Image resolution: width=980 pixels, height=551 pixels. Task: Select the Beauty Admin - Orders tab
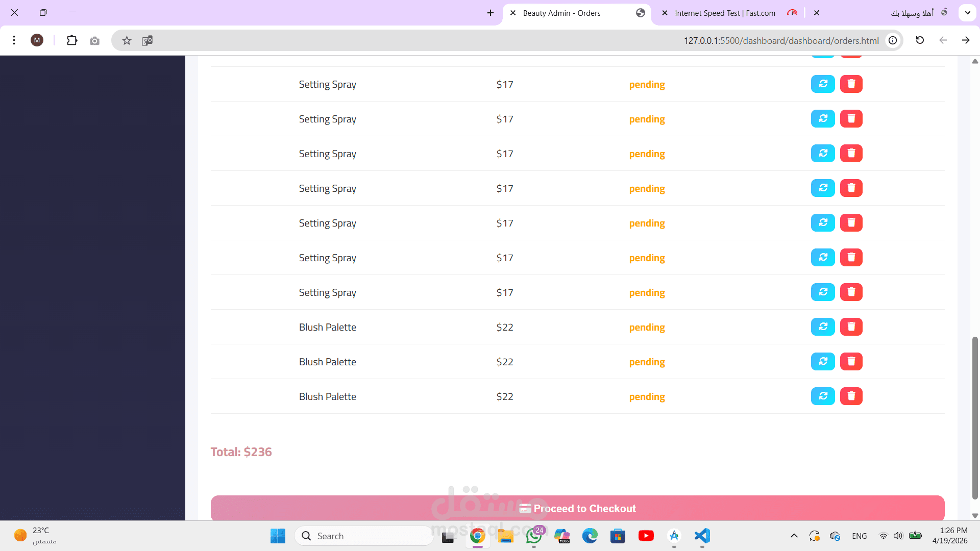(561, 13)
